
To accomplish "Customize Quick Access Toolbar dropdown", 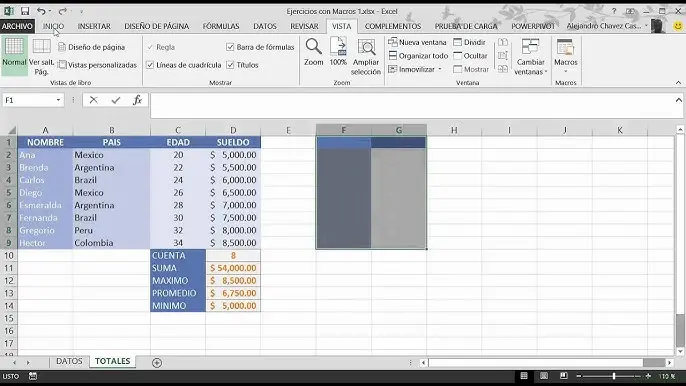I will (81, 11).
